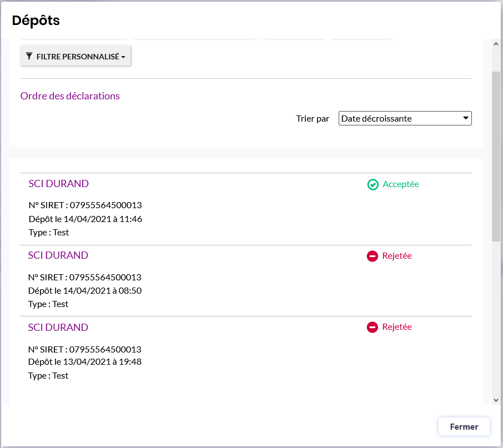Open SCI DURAND deposit from 14/04/2021 at 11:46
Screen dimensions: 503x448
coord(58,184)
